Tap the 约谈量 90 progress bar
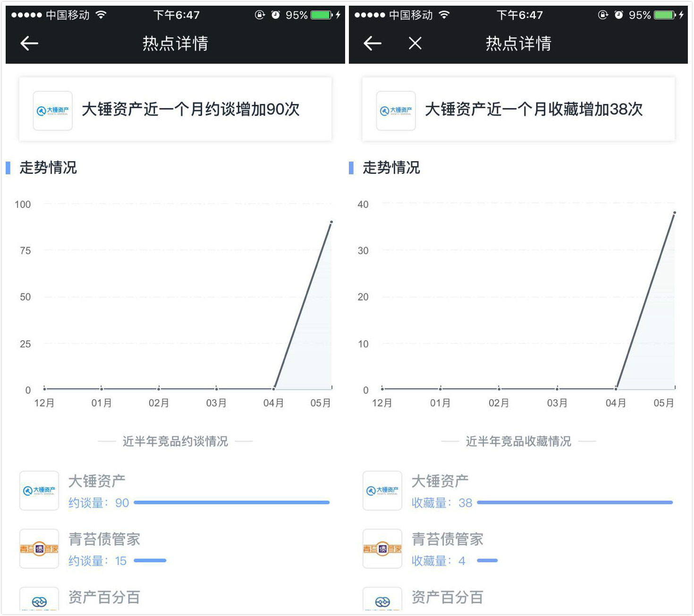The height and width of the screenshot is (616, 694). coord(231,502)
